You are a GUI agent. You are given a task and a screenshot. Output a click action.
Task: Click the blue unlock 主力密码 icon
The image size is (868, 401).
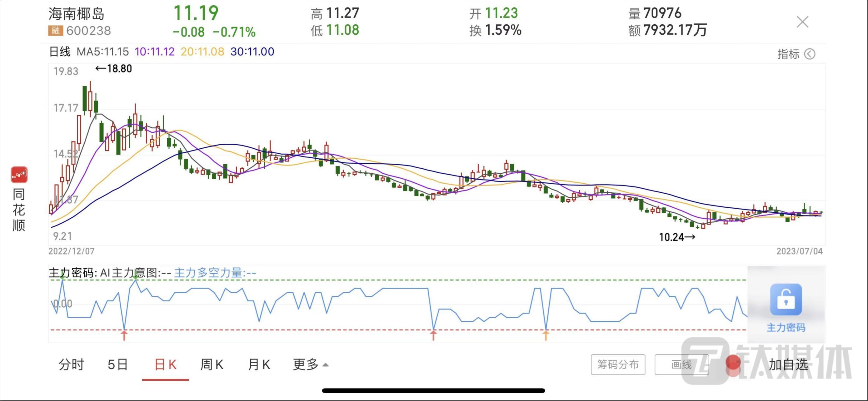click(786, 299)
